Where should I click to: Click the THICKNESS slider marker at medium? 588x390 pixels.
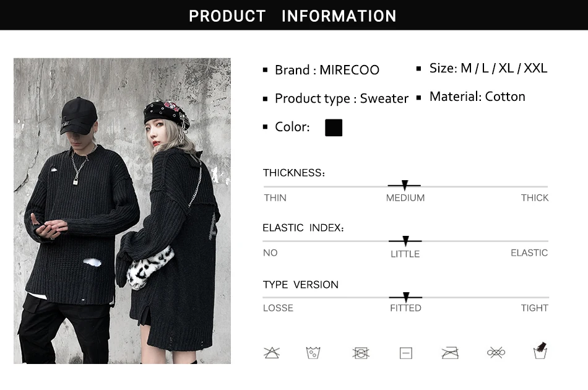tap(405, 185)
